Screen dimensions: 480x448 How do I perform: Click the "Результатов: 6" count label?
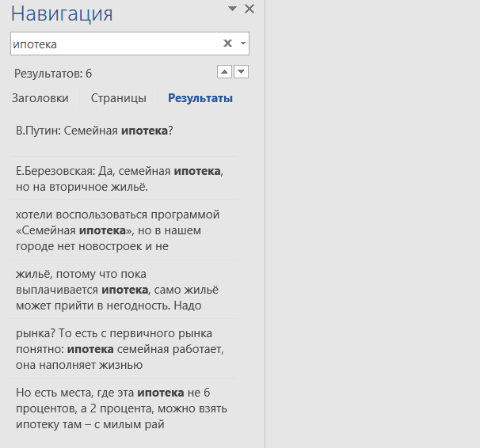click(53, 74)
